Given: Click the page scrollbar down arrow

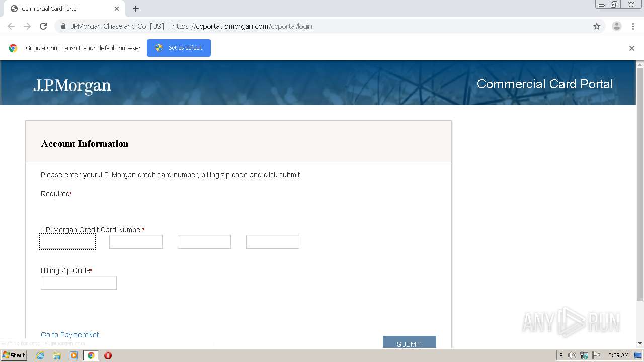Looking at the screenshot, I should tap(640, 343).
